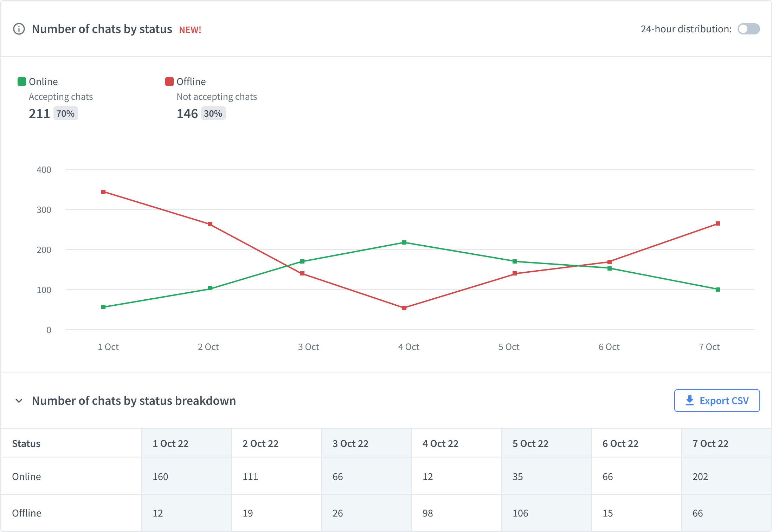This screenshot has height=532, width=772.
Task: Click the Offline total value 146
Action: [x=187, y=113]
